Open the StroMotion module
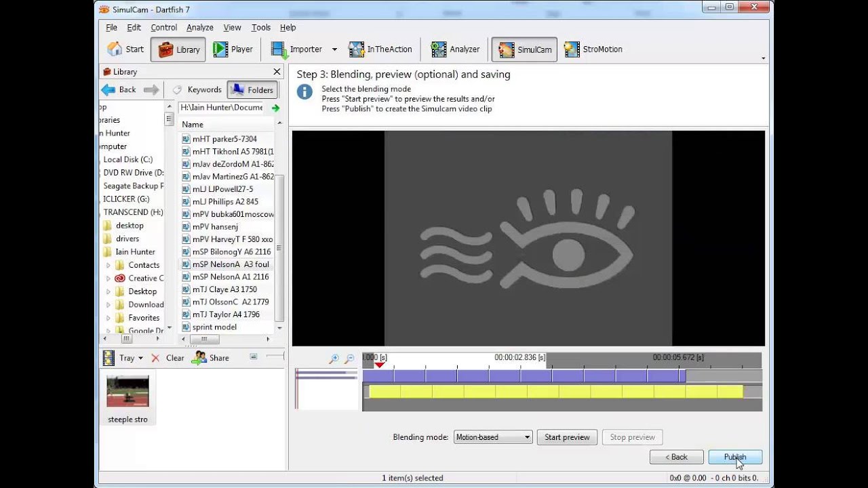The width and height of the screenshot is (868, 488). 593,49
